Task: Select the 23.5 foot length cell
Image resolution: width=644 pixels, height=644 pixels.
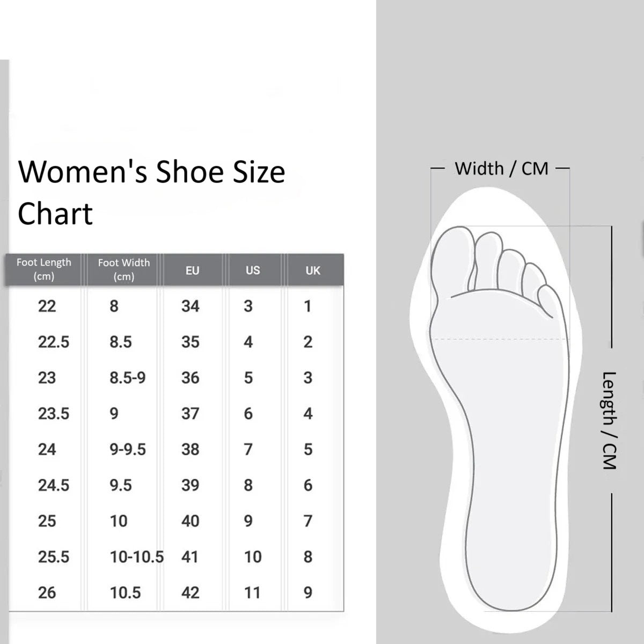Action: point(53,414)
